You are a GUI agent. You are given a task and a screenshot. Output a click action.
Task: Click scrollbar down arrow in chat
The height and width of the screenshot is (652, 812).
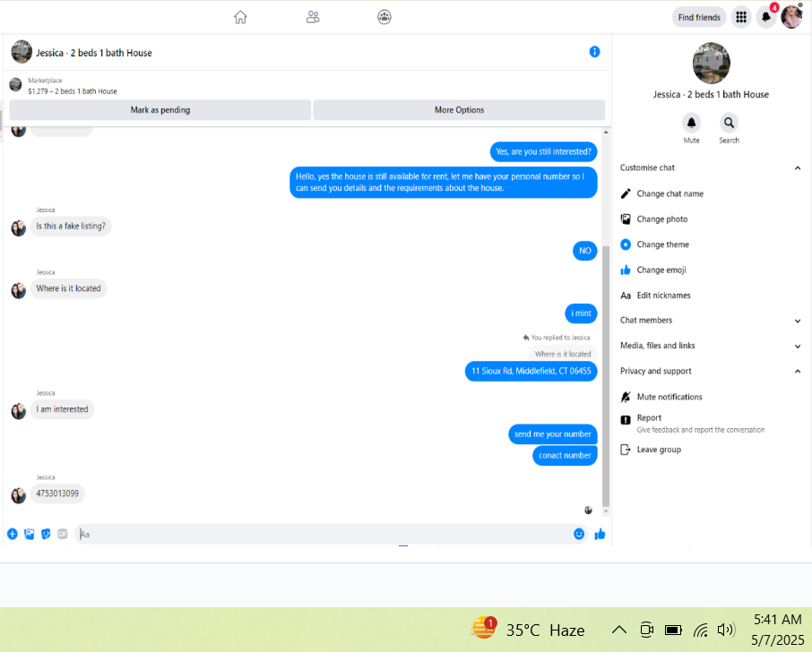point(606,511)
